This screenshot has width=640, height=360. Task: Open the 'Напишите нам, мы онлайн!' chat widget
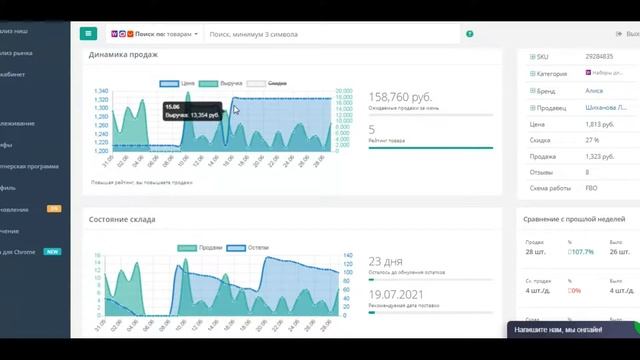(573, 330)
